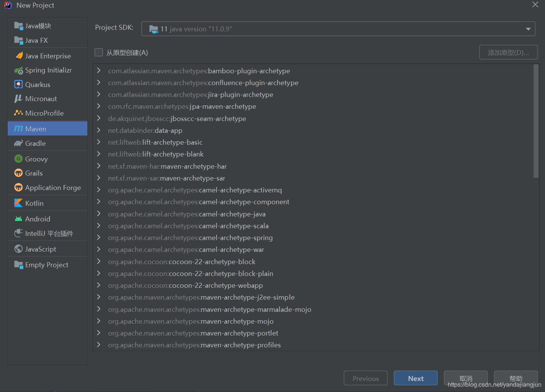Expand maven-archetype-har entry
This screenshot has height=392, width=545.
pos(99,166)
